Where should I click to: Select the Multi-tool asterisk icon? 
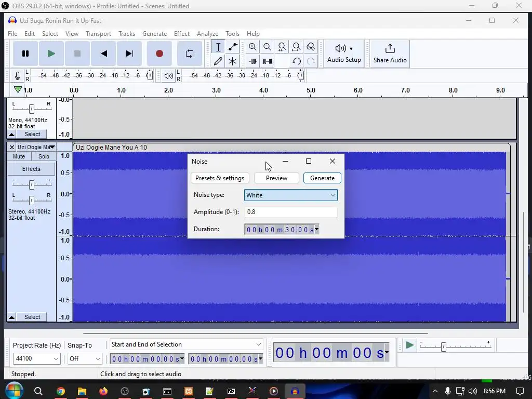[232, 61]
